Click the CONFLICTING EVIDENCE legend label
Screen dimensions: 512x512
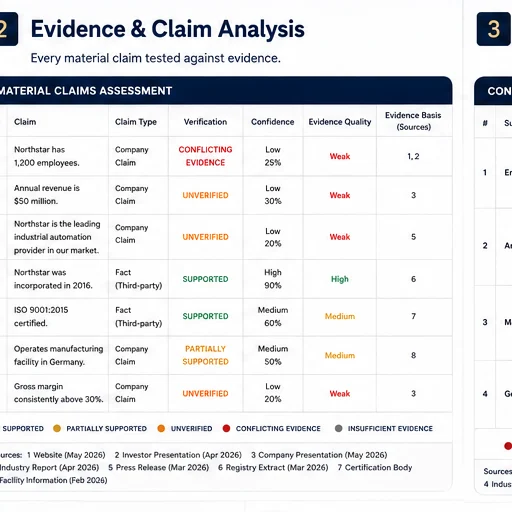(278, 428)
